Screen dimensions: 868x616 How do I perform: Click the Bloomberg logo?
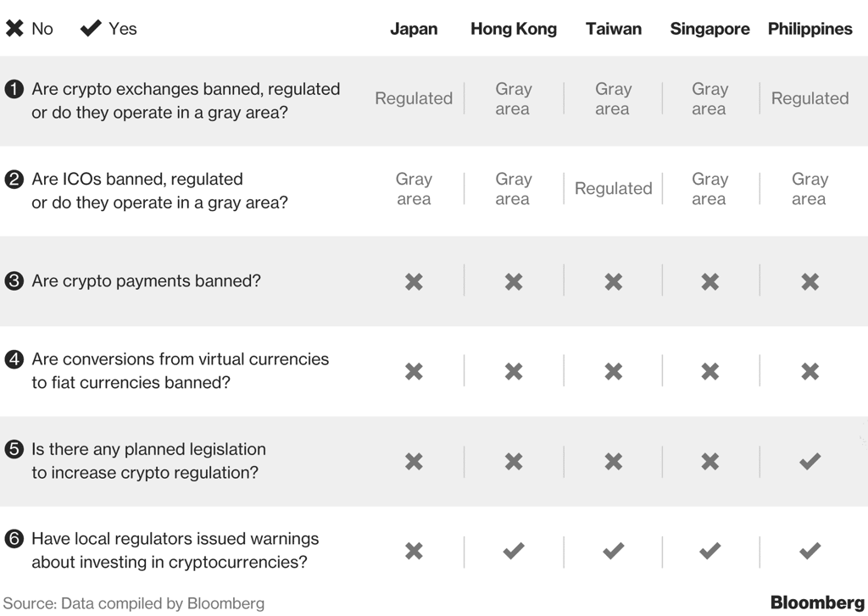pyautogui.click(x=817, y=602)
